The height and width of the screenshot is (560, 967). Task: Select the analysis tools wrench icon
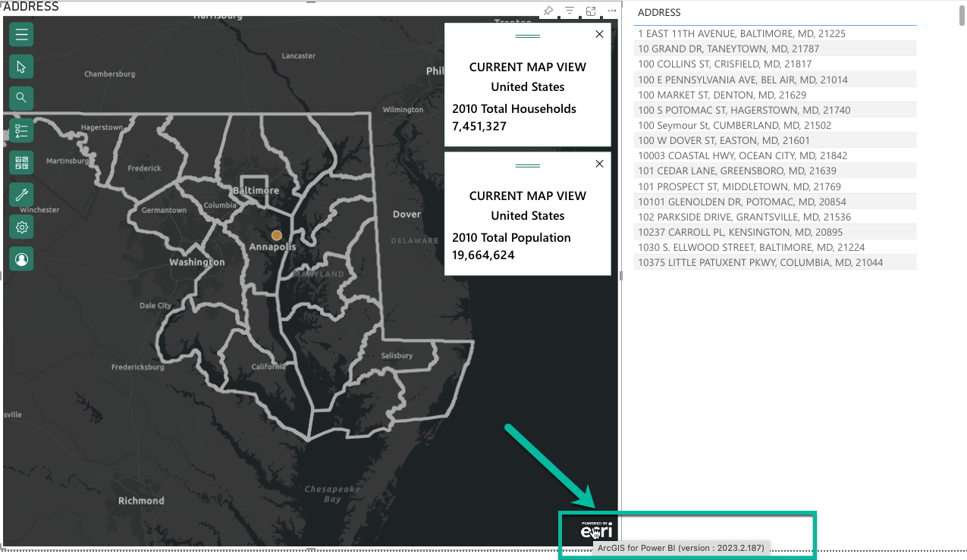(x=20, y=195)
